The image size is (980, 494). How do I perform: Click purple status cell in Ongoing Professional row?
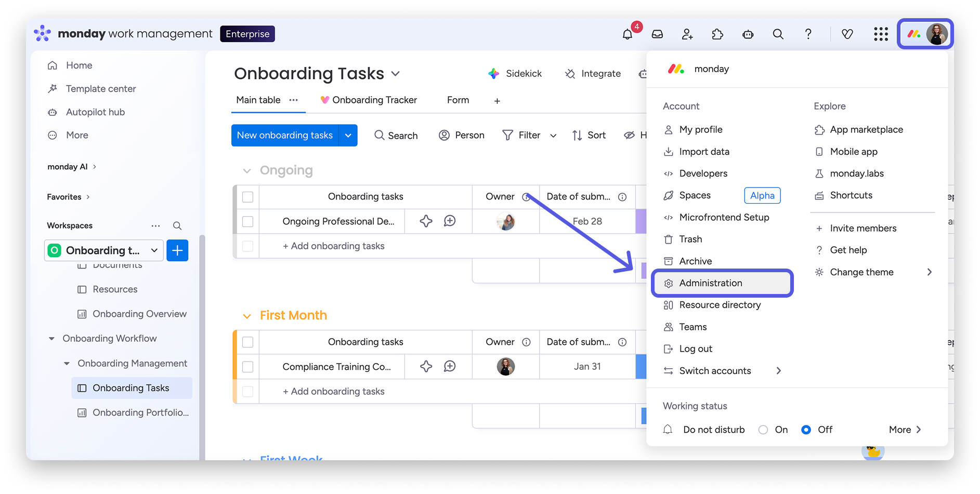[641, 221]
